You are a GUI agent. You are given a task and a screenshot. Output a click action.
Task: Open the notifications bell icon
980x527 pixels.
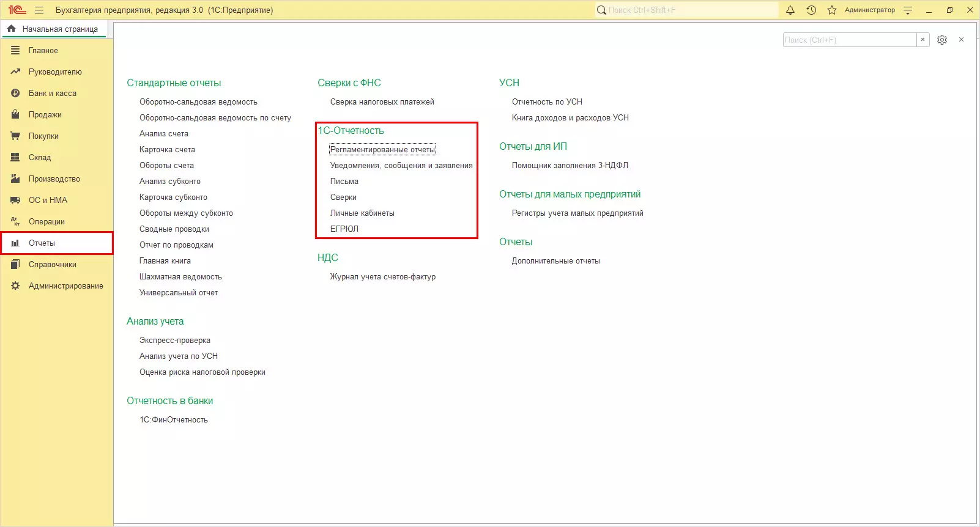[x=790, y=10]
